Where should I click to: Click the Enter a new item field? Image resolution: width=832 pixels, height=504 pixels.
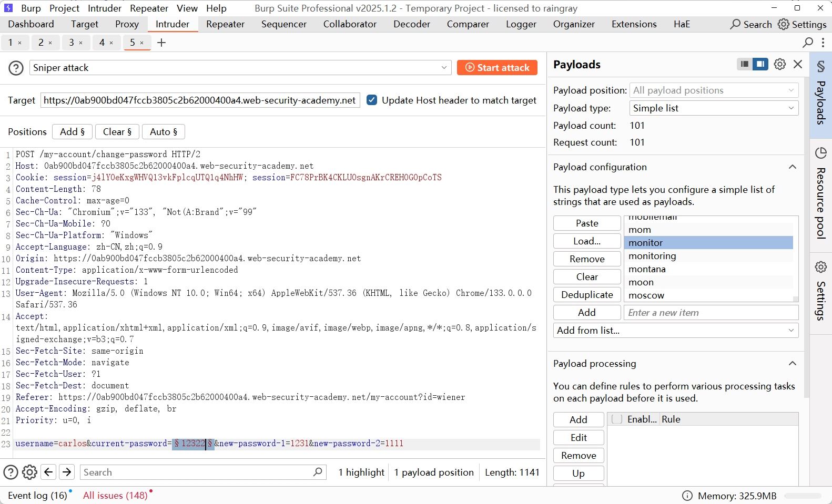tap(711, 313)
